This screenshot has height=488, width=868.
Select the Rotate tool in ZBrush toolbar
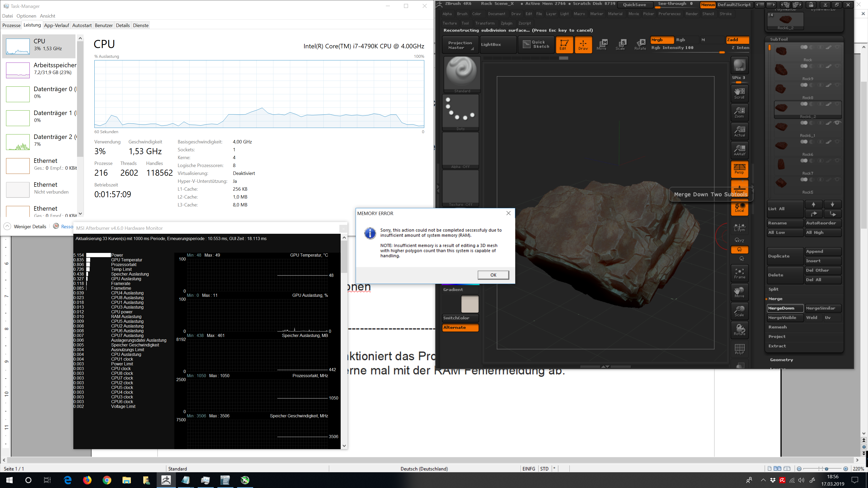tap(641, 45)
